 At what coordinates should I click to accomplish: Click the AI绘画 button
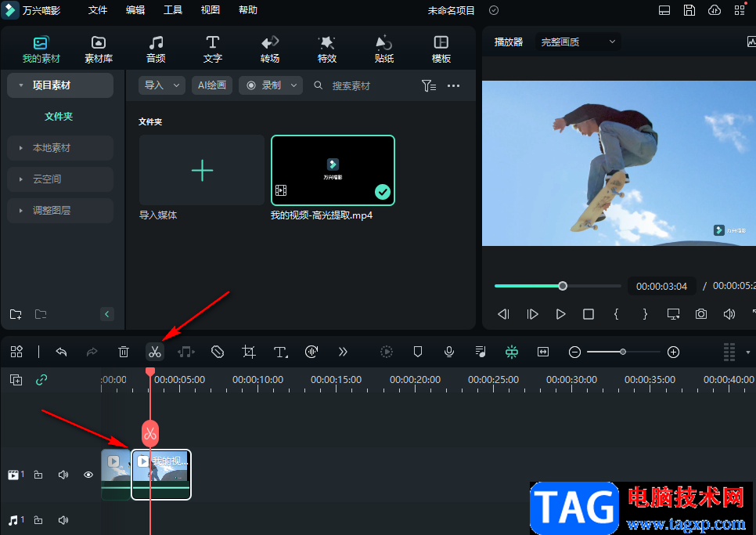(x=211, y=85)
